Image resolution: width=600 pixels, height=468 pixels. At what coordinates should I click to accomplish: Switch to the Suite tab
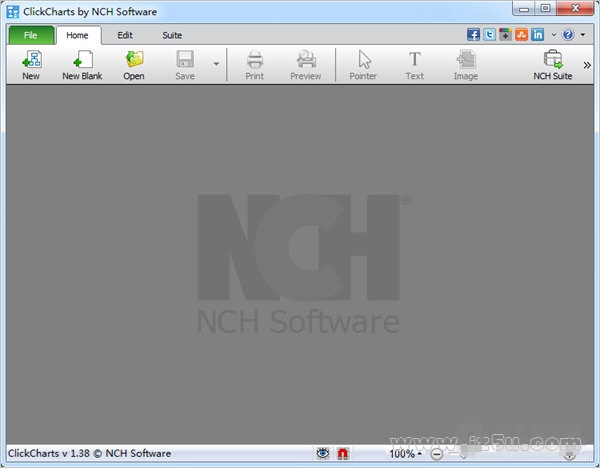(172, 35)
